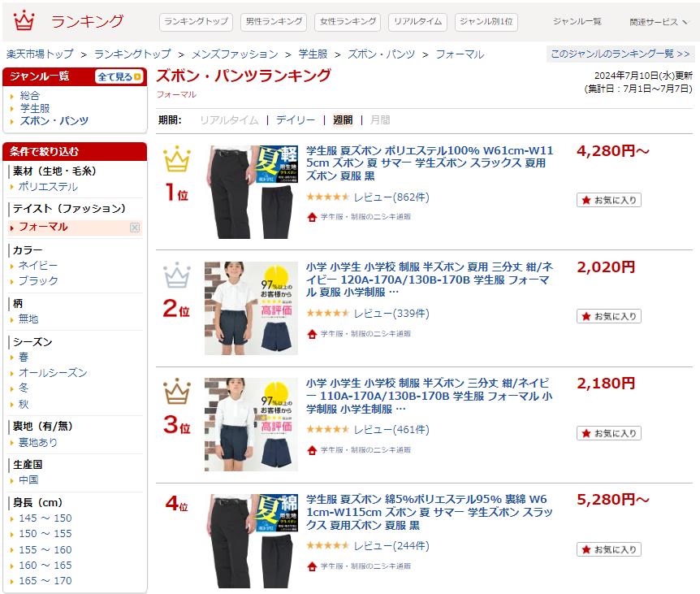Image resolution: width=700 pixels, height=594 pixels.
Task: Remove the フォーマル filter with the x icon
Action: click(x=134, y=228)
